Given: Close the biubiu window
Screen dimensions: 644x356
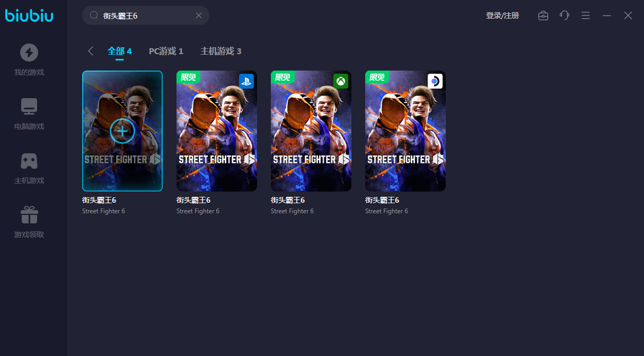Looking at the screenshot, I should pyautogui.click(x=628, y=15).
